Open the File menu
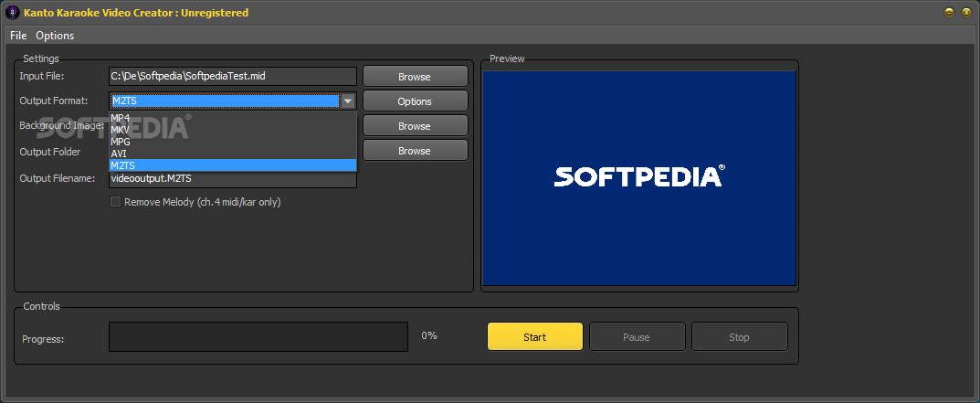This screenshot has height=403, width=980. [18, 36]
